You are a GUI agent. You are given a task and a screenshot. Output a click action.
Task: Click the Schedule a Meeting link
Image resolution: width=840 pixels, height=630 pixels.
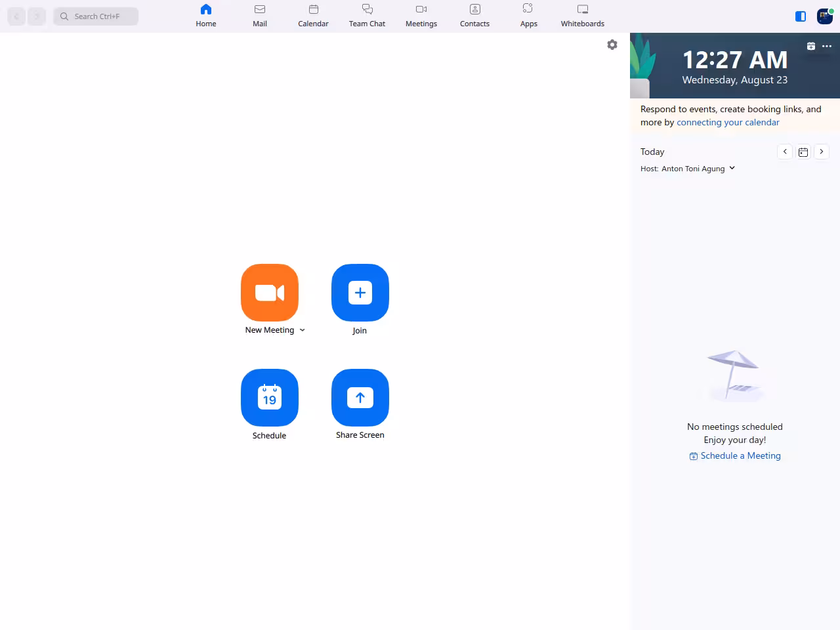coord(735,455)
